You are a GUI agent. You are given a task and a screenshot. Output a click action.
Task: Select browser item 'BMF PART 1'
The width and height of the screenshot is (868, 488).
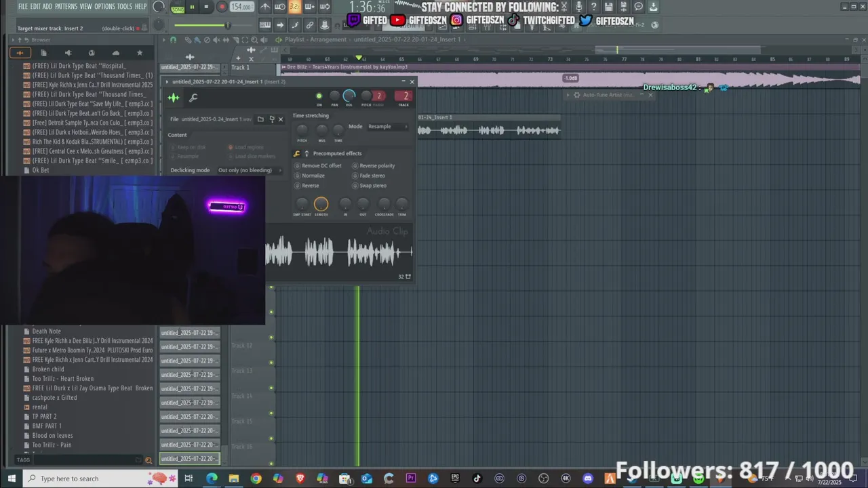click(x=47, y=426)
